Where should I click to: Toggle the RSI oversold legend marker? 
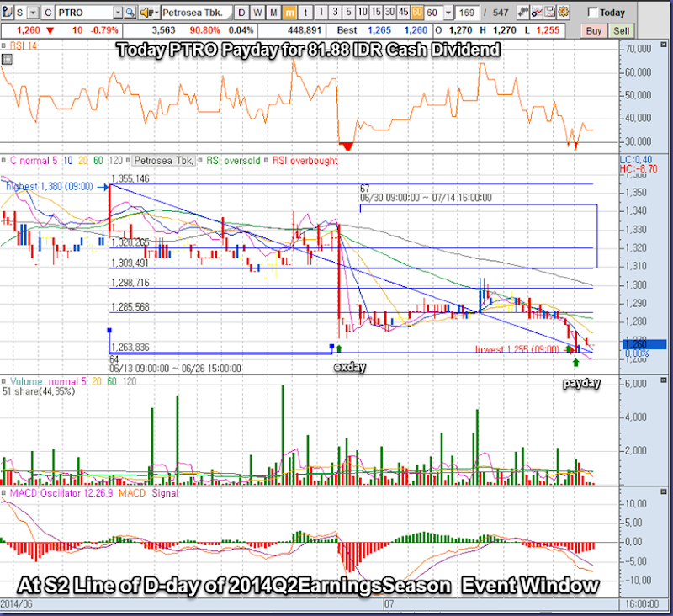click(200, 161)
